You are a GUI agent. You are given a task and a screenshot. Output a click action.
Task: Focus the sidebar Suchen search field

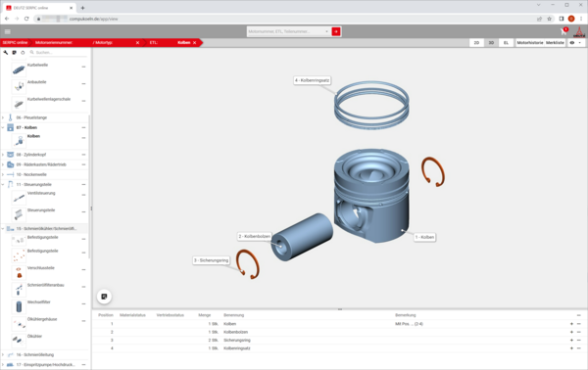[58, 53]
